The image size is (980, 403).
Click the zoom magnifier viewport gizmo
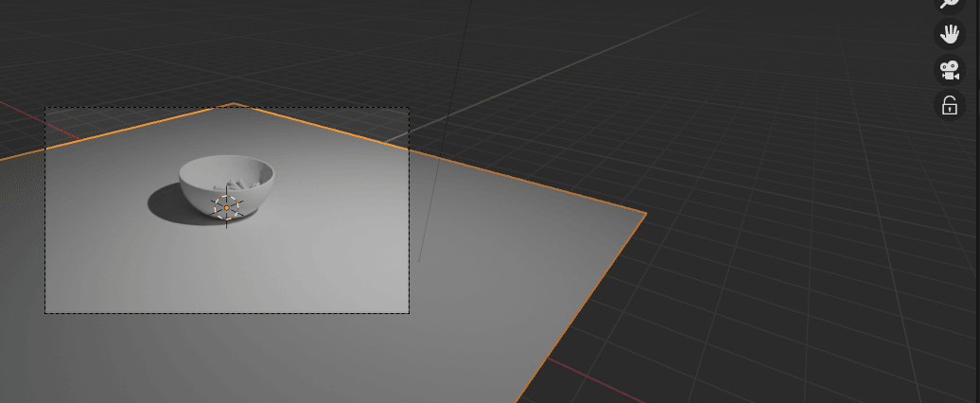pyautogui.click(x=949, y=3)
